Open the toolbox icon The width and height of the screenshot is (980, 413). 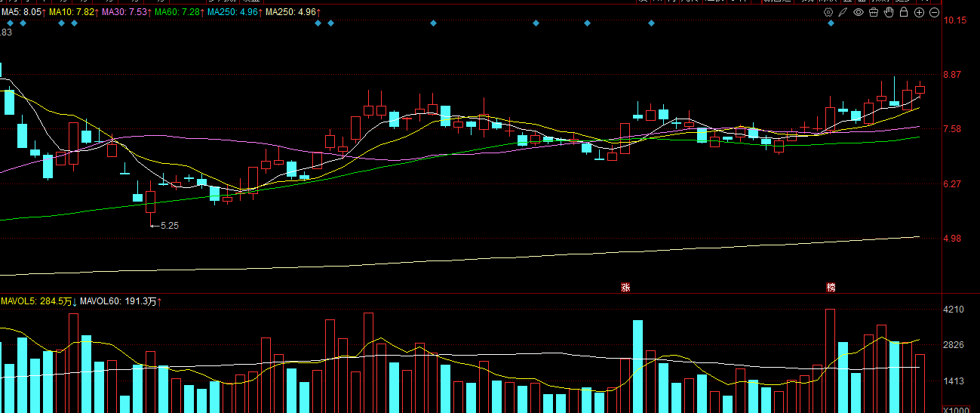click(874, 12)
